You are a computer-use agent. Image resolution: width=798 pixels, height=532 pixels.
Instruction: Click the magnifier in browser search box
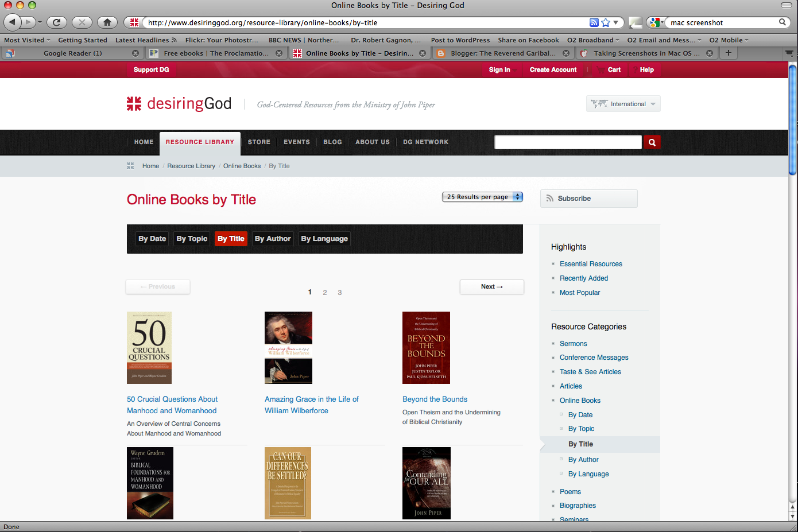click(782, 22)
